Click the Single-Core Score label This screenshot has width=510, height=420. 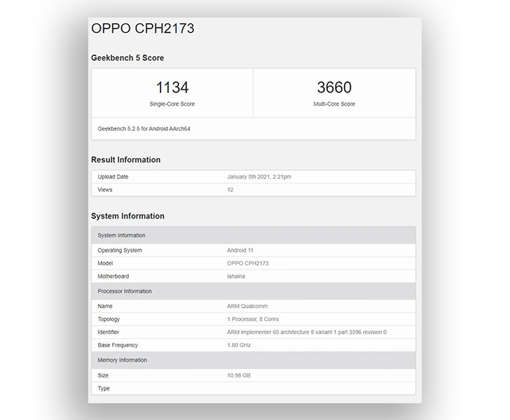172,104
